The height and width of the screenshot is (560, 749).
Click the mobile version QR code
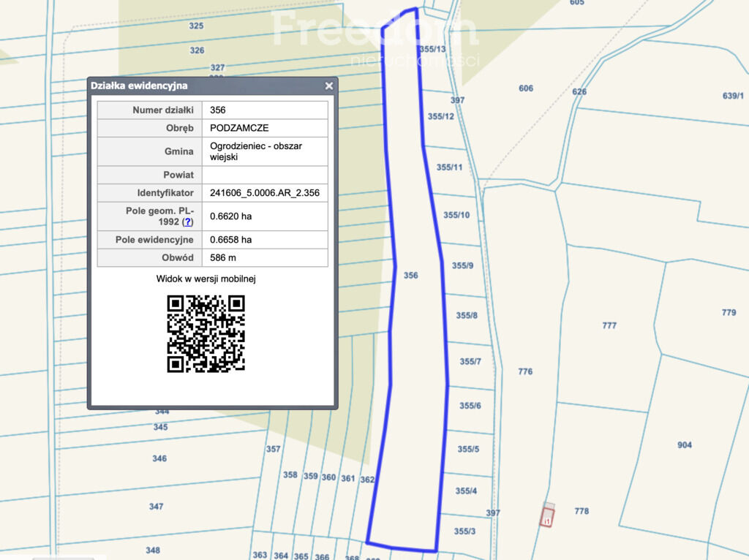[x=206, y=333]
